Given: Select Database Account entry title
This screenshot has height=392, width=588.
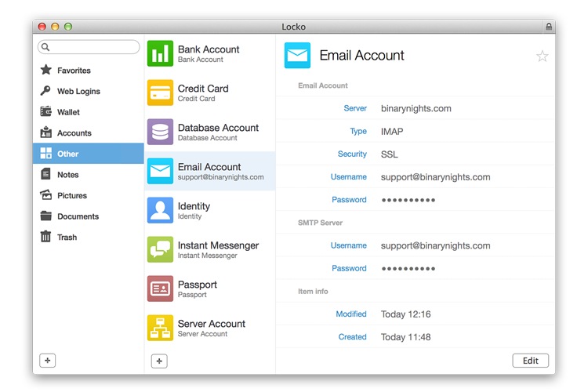Looking at the screenshot, I should [218, 128].
